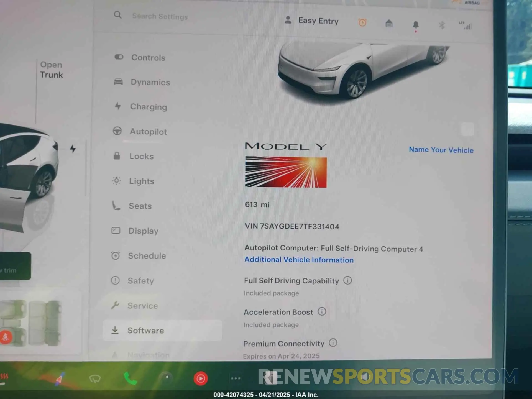The width and height of the screenshot is (532, 399).
Task: Click the 613 mi odometer text
Action: [257, 204]
